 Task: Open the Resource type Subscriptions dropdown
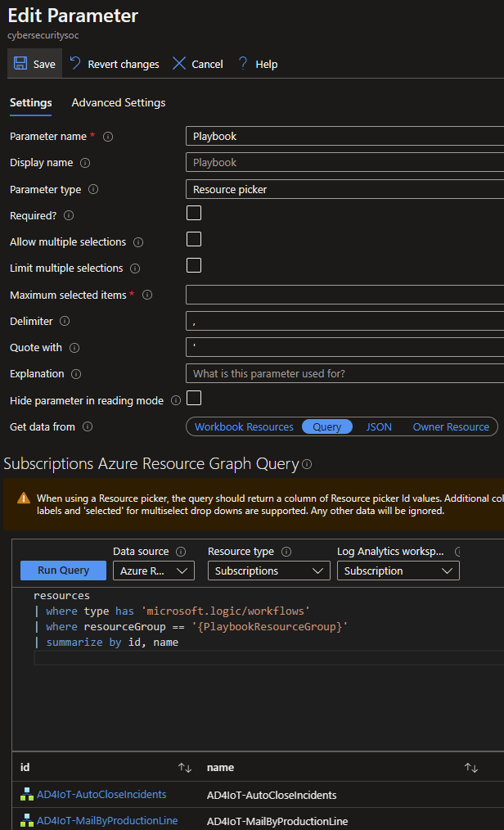[x=269, y=571]
